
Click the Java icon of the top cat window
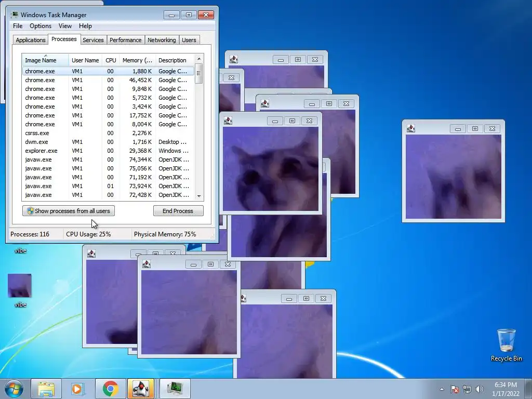pyautogui.click(x=234, y=59)
